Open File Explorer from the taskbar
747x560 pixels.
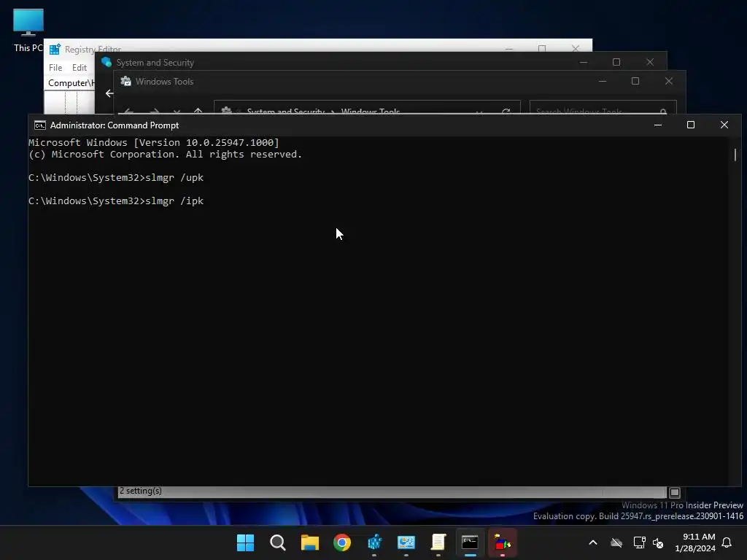click(309, 542)
